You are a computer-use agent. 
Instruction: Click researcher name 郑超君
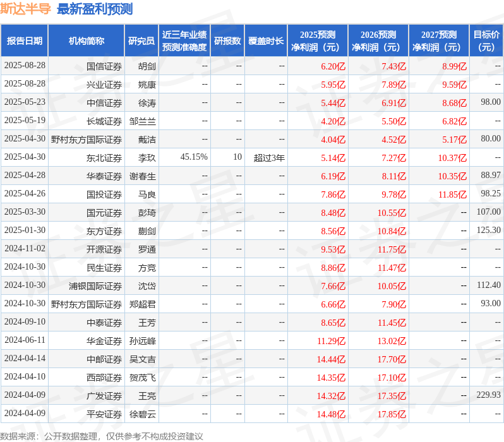click(142, 304)
